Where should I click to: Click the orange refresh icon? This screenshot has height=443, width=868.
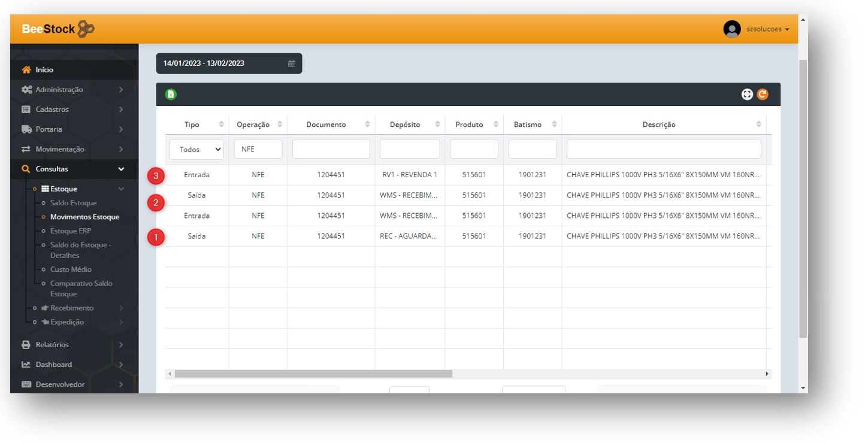[762, 95]
